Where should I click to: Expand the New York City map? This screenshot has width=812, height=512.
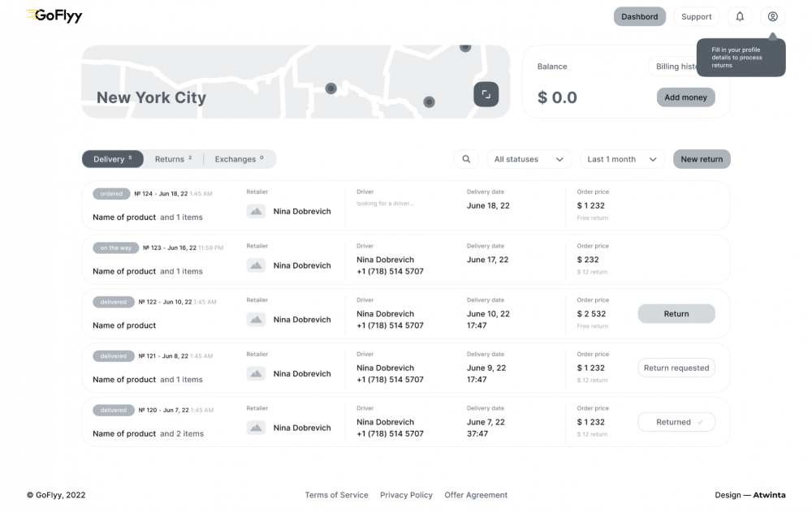point(486,94)
